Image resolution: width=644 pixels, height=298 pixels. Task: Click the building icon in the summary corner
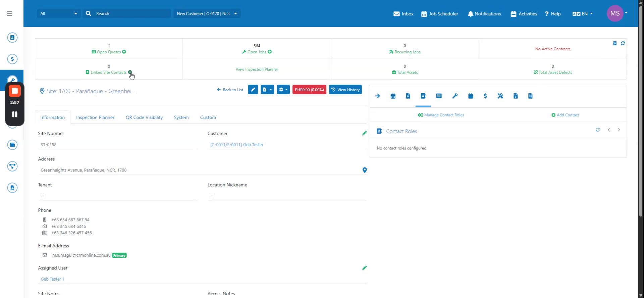(x=615, y=43)
